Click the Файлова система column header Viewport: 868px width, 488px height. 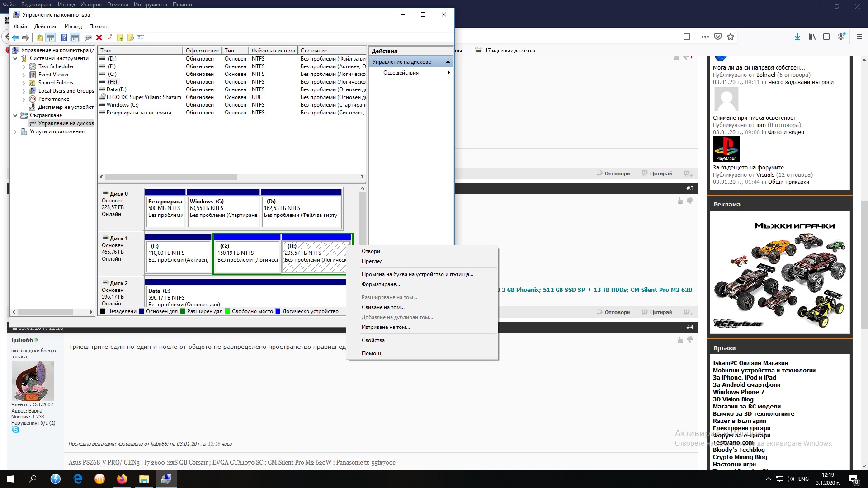click(273, 51)
